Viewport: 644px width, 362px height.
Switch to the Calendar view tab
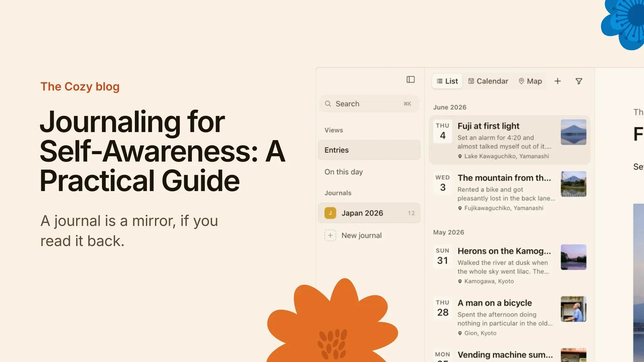click(x=488, y=81)
